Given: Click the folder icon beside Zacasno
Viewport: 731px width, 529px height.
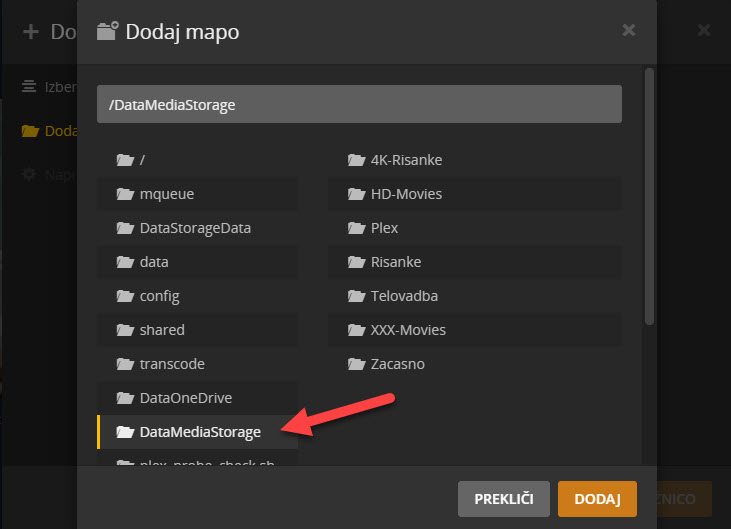Looking at the screenshot, I should click(x=355, y=364).
